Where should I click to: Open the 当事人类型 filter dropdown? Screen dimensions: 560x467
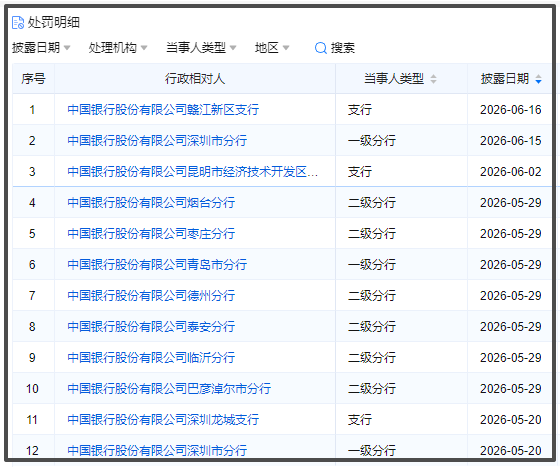pyautogui.click(x=201, y=47)
